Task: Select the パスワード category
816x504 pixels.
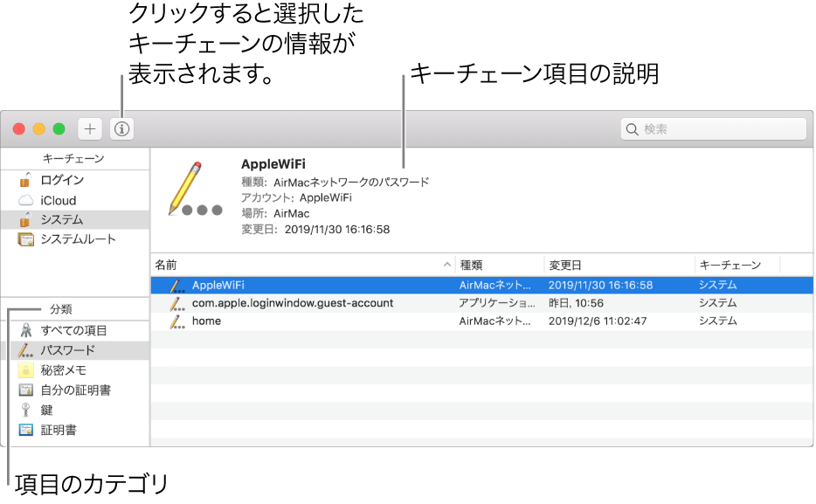Action: pos(75,350)
